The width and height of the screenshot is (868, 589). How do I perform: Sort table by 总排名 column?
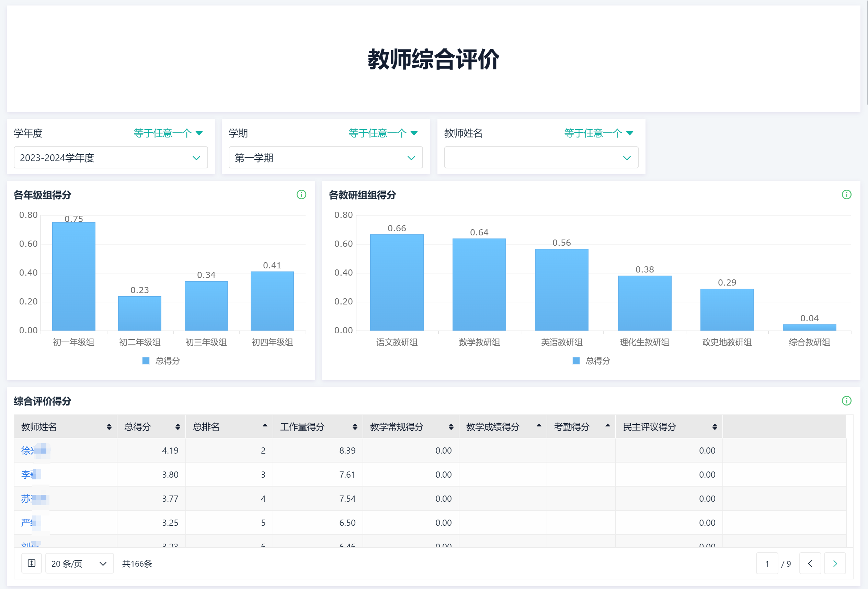[265, 426]
